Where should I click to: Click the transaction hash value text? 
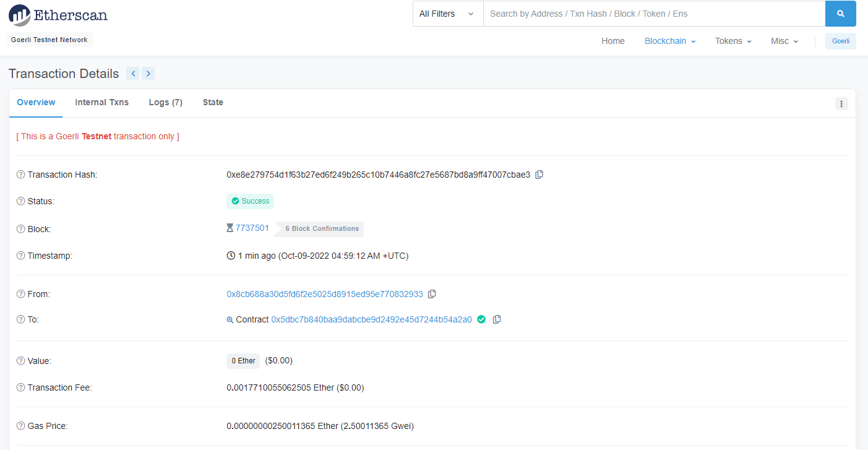(x=379, y=175)
